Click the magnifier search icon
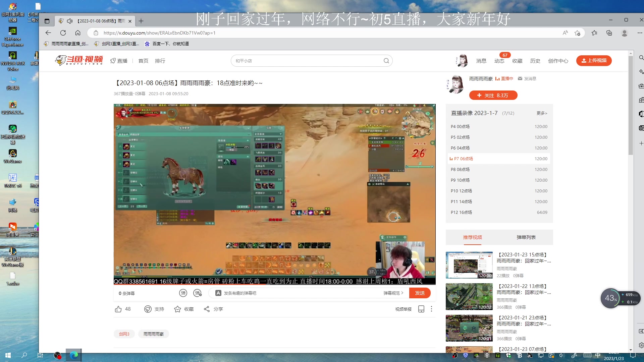Image resolution: width=644 pixels, height=362 pixels. [386, 61]
